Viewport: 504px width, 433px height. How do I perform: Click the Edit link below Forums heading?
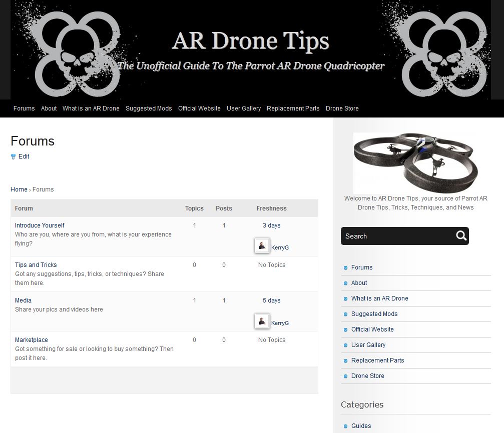pyautogui.click(x=24, y=156)
